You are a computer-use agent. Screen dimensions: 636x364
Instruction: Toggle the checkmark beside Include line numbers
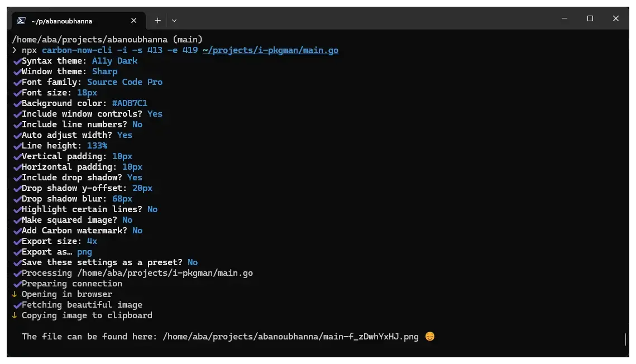click(x=17, y=124)
